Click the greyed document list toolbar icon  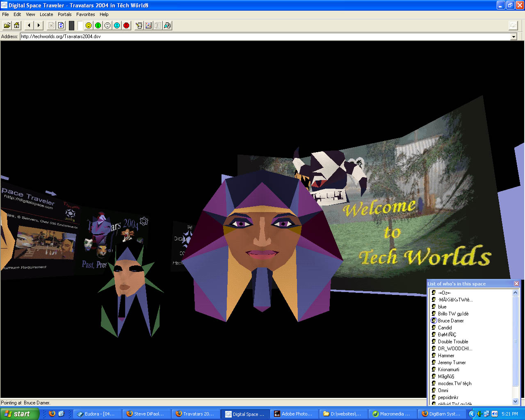point(158,25)
